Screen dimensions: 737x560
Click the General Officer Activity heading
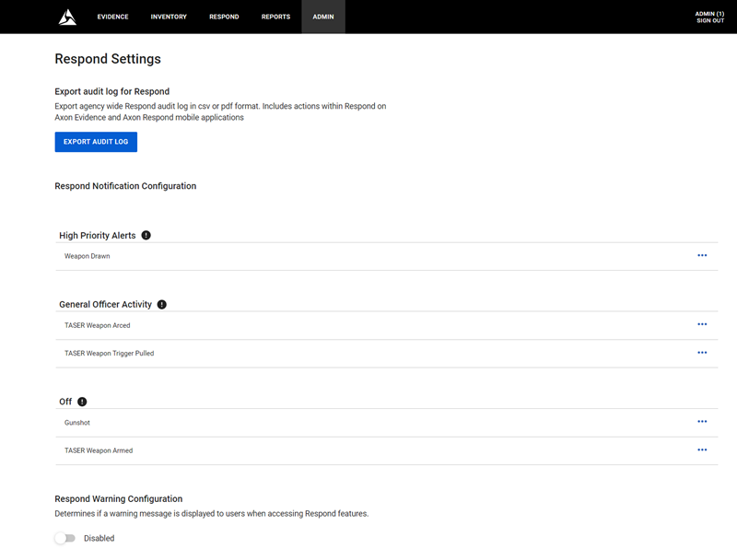[x=106, y=305]
